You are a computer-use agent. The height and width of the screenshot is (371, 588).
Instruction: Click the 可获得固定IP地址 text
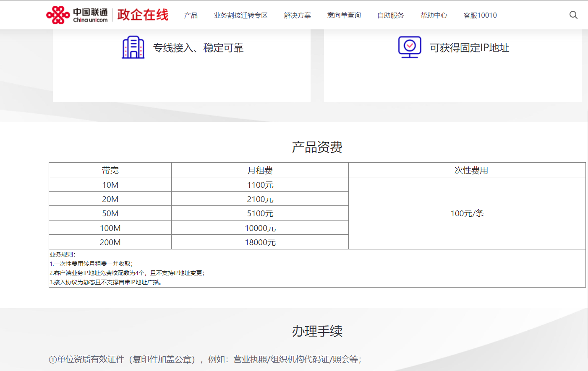[x=469, y=48]
